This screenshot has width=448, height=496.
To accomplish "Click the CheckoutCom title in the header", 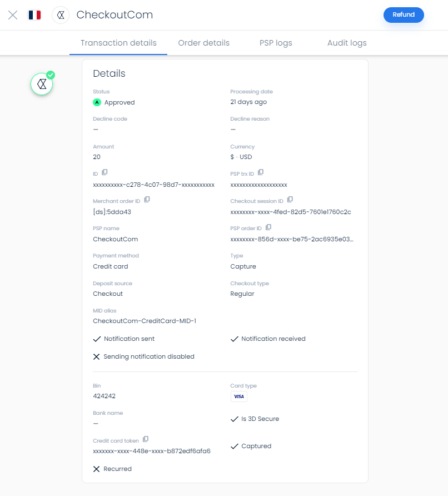I will [115, 15].
